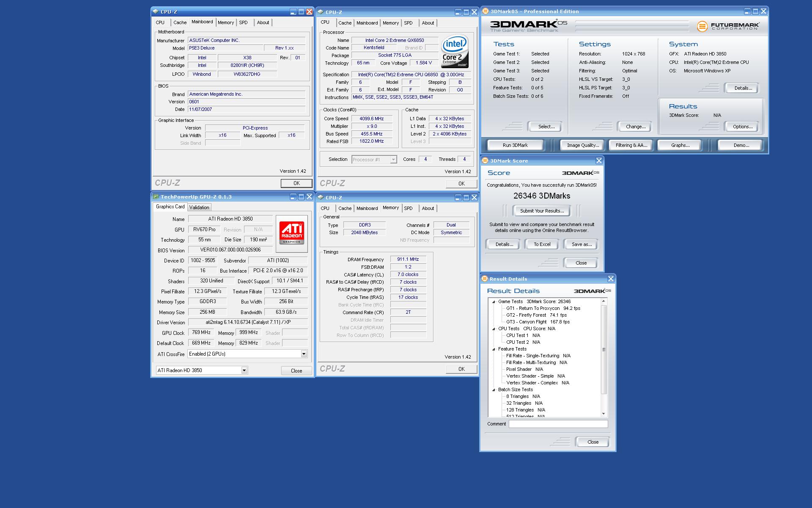The height and width of the screenshot is (508, 812).
Task: Click Change settings button
Action: click(636, 127)
